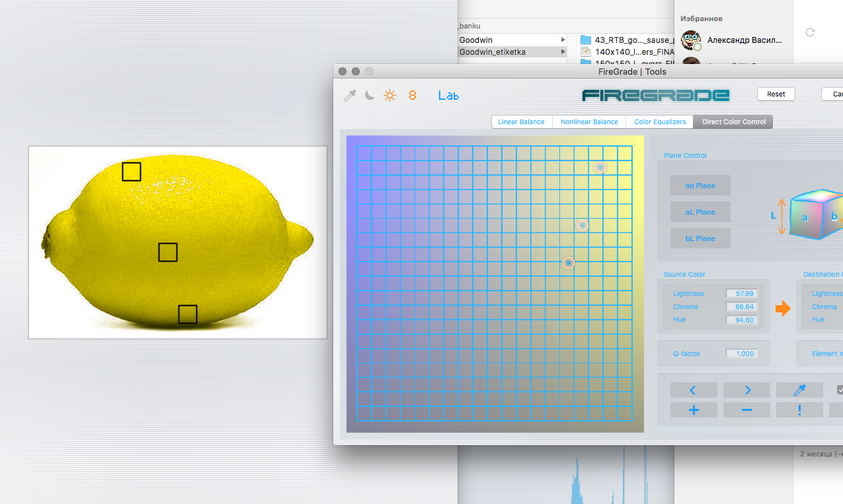
Task: Click the Source Color Lightness field 57.99
Action: pyautogui.click(x=742, y=293)
